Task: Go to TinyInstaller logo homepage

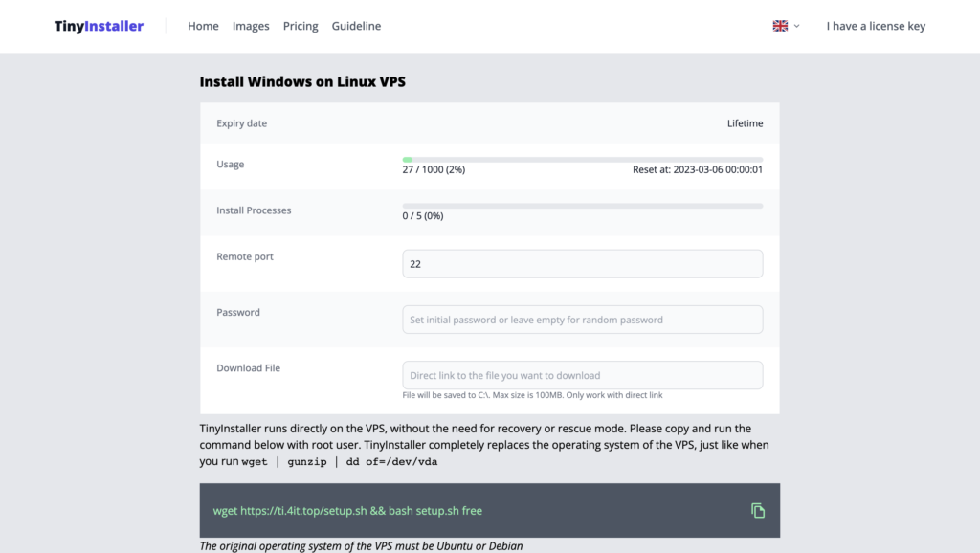Action: tap(99, 26)
